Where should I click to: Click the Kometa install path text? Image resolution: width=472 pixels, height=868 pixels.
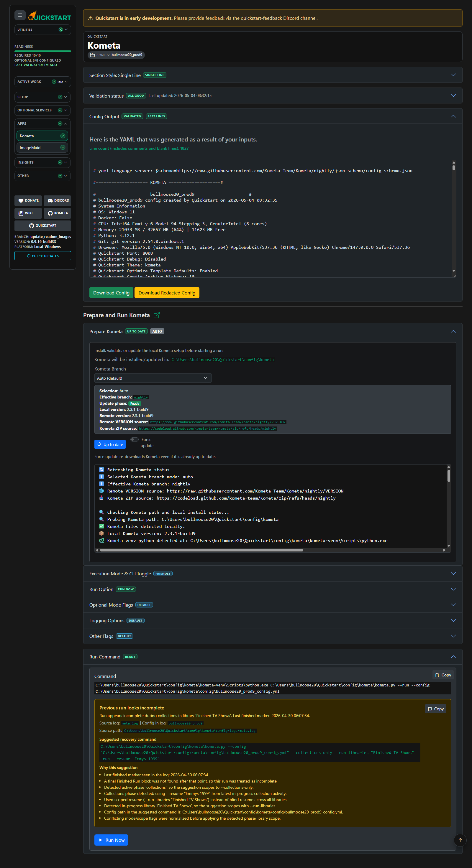point(222,360)
